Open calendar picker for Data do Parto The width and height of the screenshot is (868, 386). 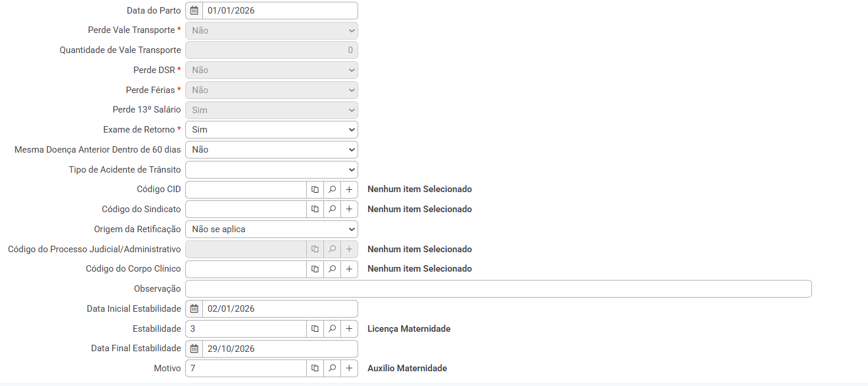pyautogui.click(x=194, y=11)
